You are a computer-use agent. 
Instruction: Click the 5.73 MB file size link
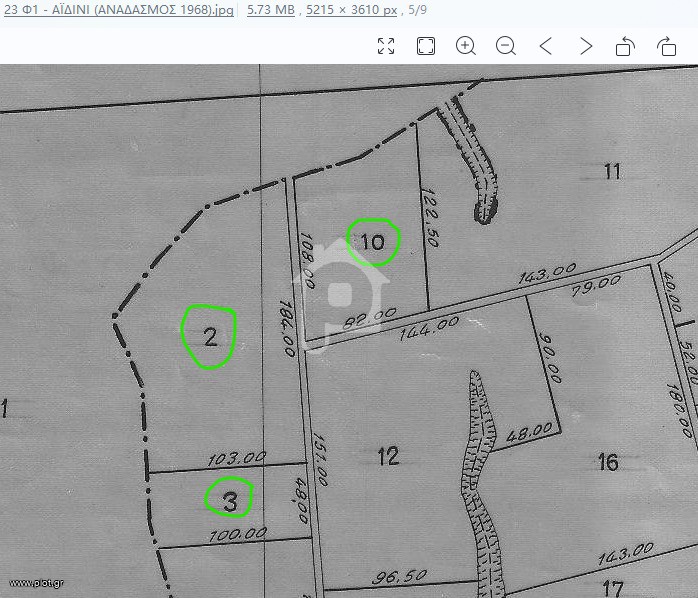(x=271, y=10)
